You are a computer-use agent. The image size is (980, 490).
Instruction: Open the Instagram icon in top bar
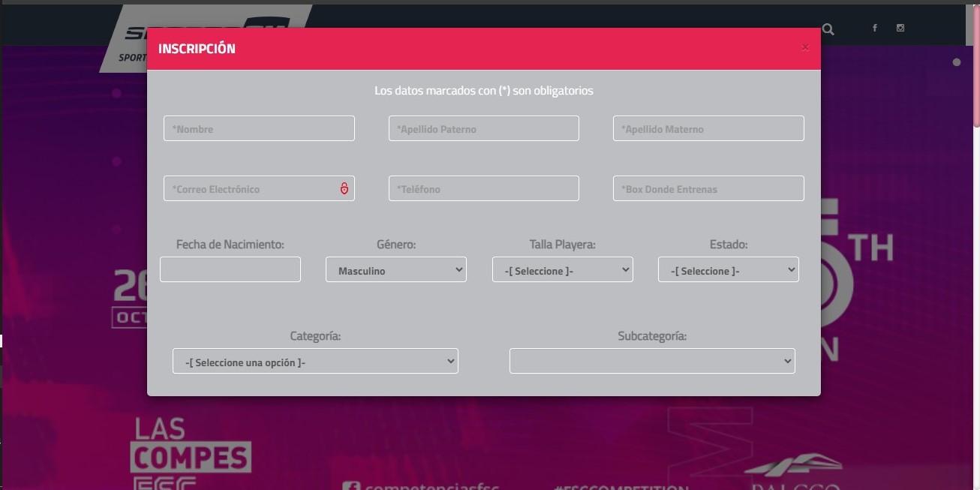pyautogui.click(x=900, y=29)
